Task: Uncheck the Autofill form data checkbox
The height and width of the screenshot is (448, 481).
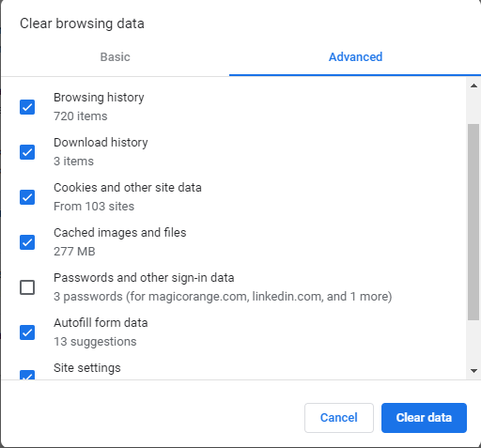Action: click(27, 332)
